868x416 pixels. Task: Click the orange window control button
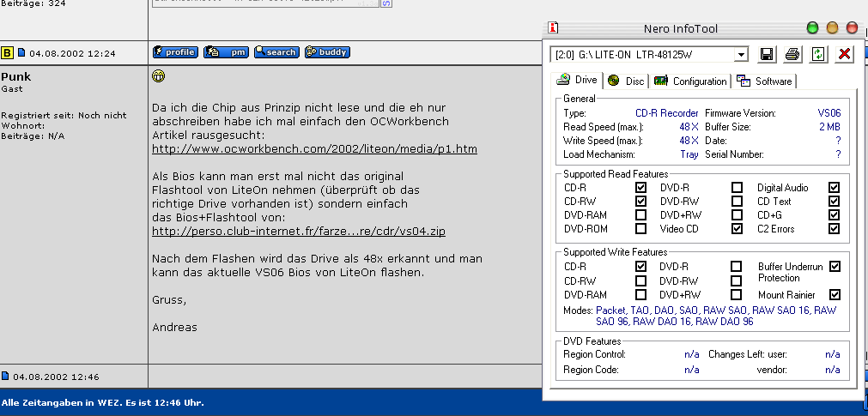point(832,27)
